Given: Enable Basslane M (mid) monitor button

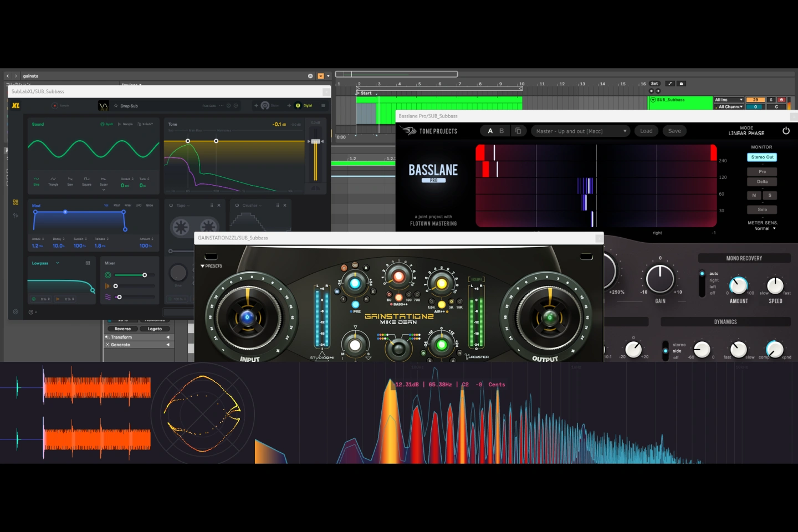Looking at the screenshot, I should [x=754, y=196].
